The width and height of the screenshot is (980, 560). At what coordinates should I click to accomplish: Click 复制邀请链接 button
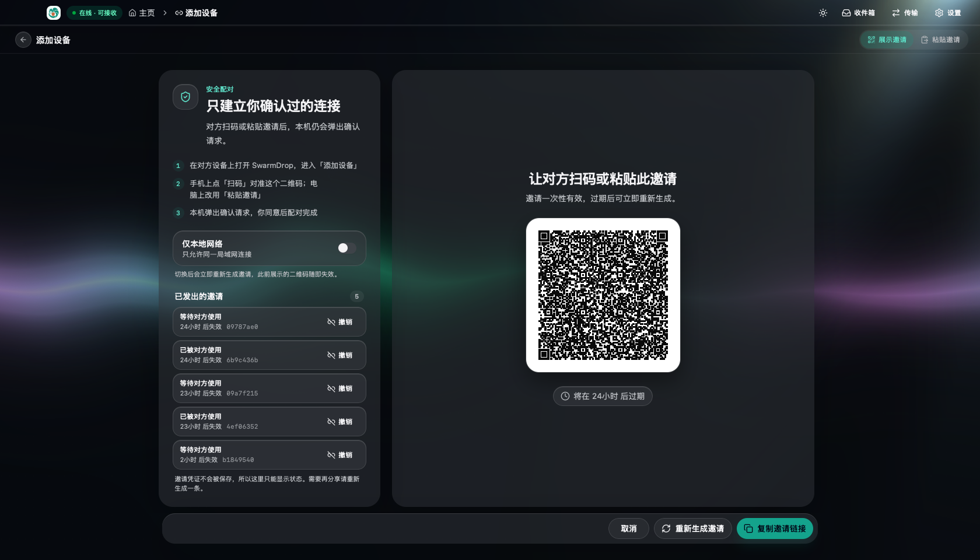coord(775,528)
